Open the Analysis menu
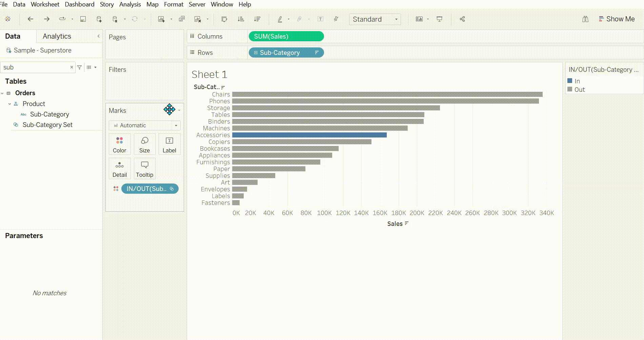The height and width of the screenshot is (340, 644). coord(130,4)
